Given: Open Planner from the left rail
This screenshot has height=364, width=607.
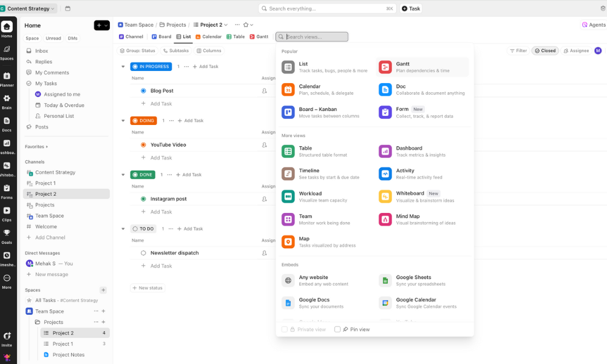Looking at the screenshot, I should 7,76.
